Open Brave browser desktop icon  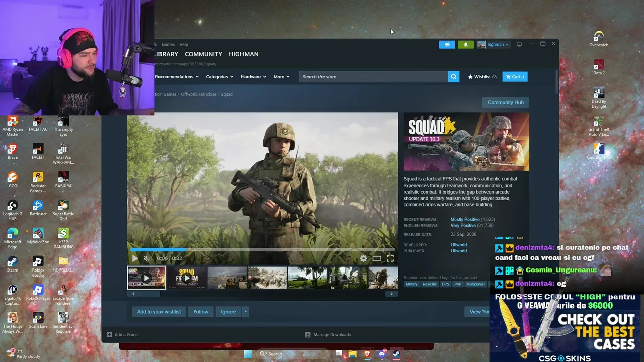13,152
